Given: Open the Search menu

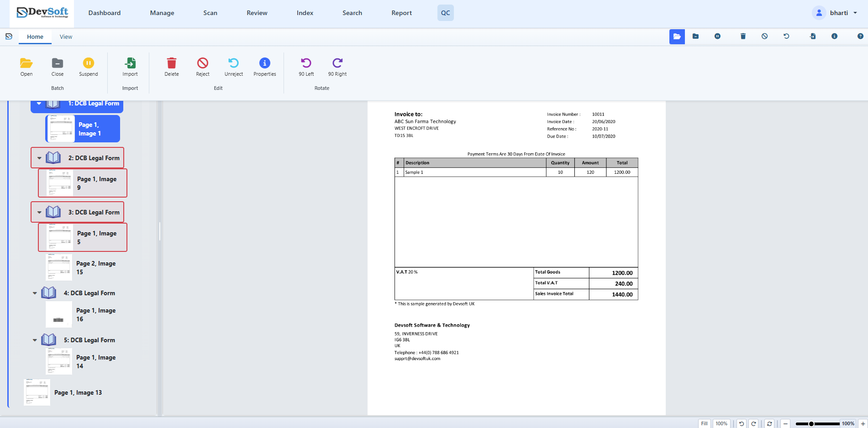Looking at the screenshot, I should click(x=352, y=13).
